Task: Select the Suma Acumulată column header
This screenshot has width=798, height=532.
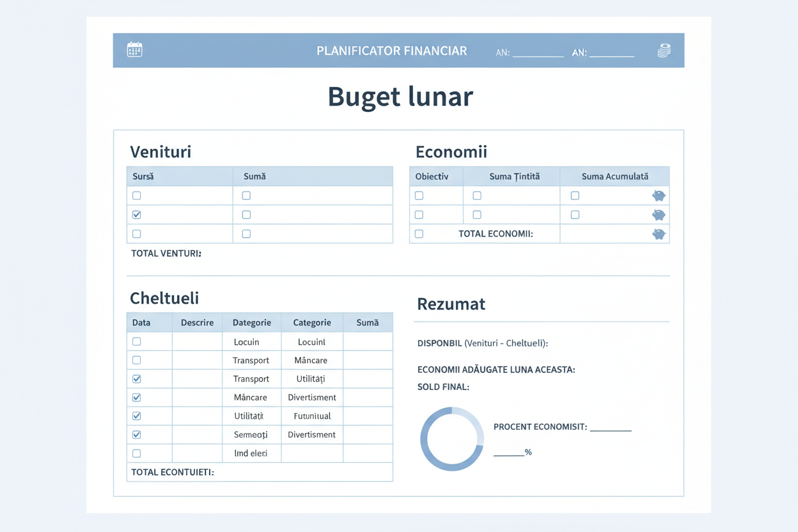Action: 614,176
